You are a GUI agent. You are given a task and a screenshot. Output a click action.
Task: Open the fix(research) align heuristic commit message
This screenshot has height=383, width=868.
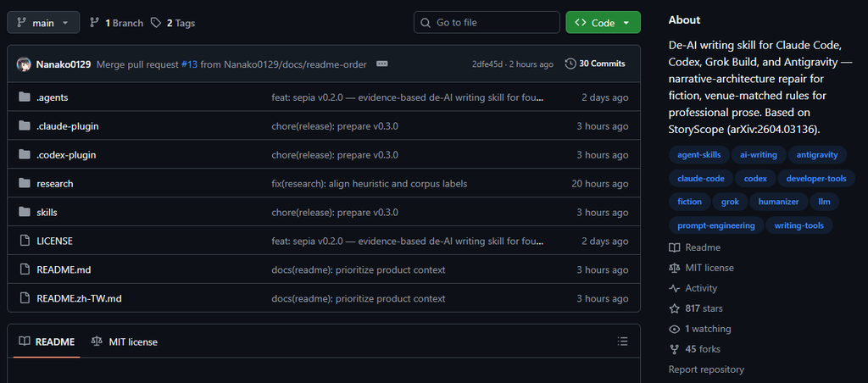[x=370, y=184]
